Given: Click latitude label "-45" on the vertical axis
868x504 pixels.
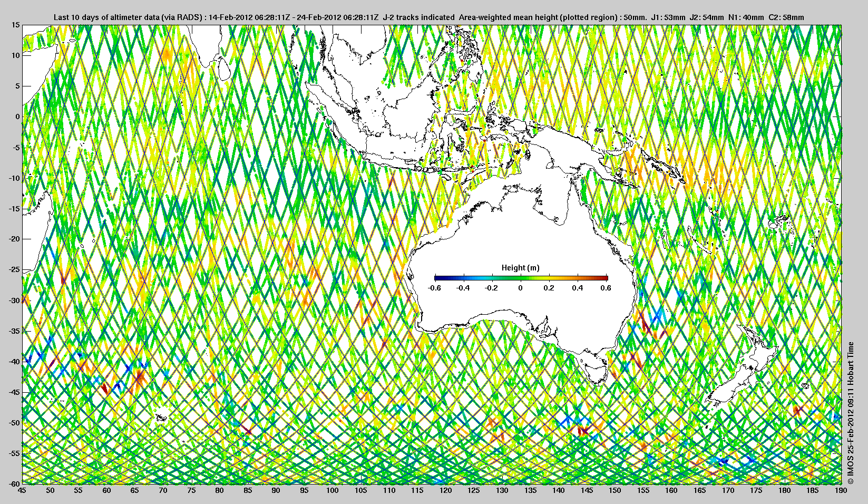Looking at the screenshot, I should pyautogui.click(x=14, y=392).
